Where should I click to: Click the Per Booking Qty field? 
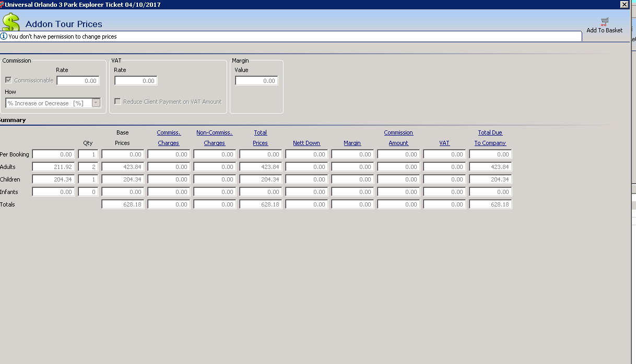[x=88, y=154]
